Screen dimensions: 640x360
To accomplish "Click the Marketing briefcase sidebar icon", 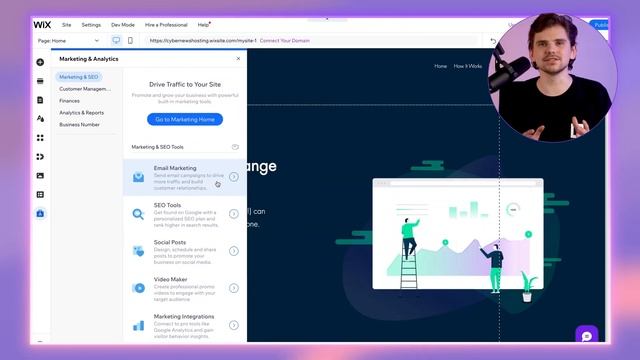I will tap(40, 213).
